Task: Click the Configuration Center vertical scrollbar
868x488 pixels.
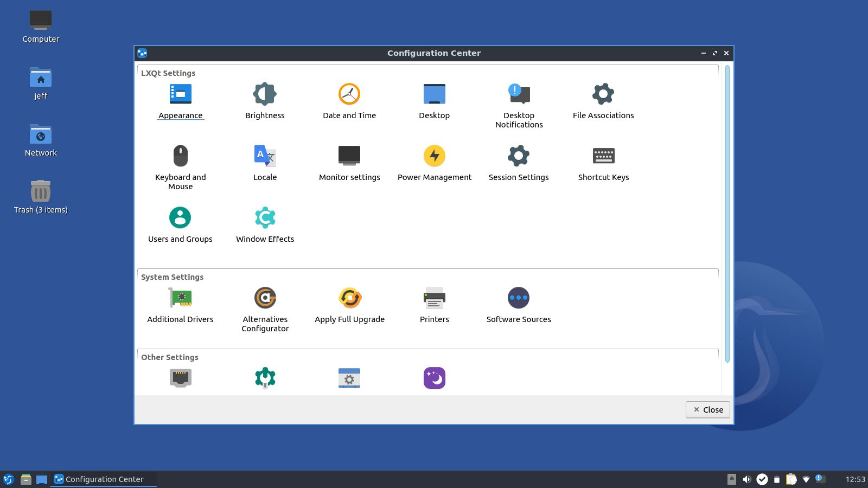Action: [727, 214]
